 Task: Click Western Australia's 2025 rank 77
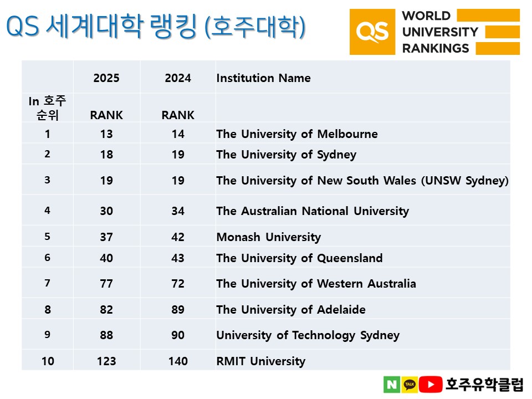pos(106,284)
